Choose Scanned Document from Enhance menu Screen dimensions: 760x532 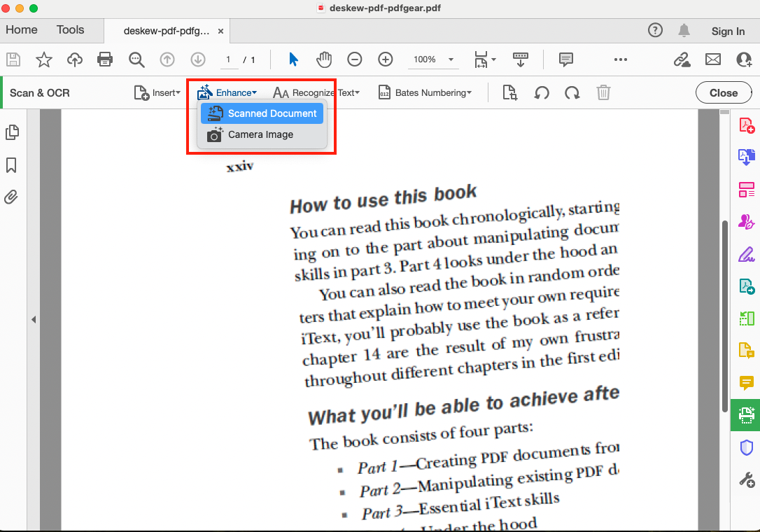pos(262,113)
